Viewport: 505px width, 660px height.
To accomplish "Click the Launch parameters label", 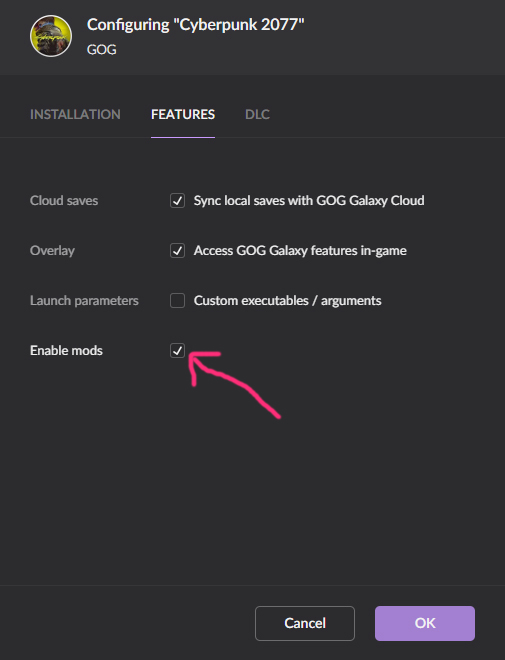I will (84, 301).
